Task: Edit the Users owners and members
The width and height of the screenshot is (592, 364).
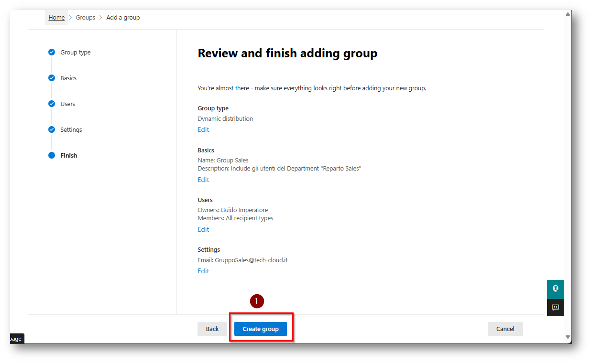Action: coord(203,230)
